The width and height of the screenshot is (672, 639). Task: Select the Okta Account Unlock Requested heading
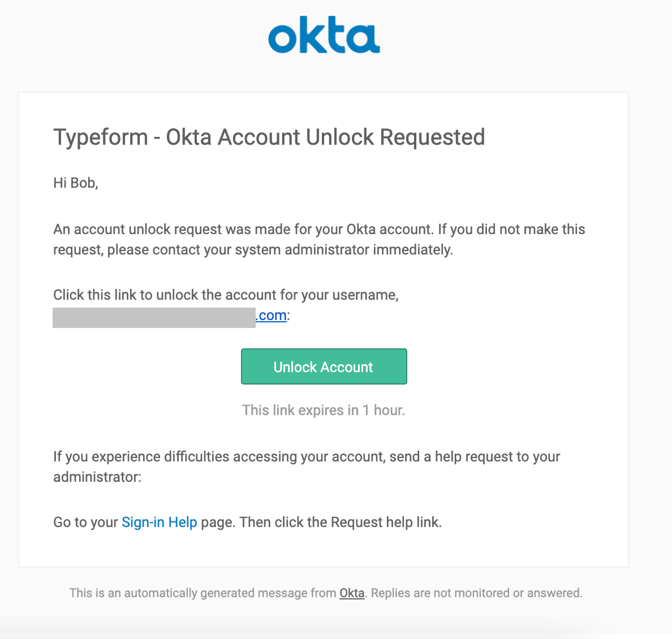[326, 137]
